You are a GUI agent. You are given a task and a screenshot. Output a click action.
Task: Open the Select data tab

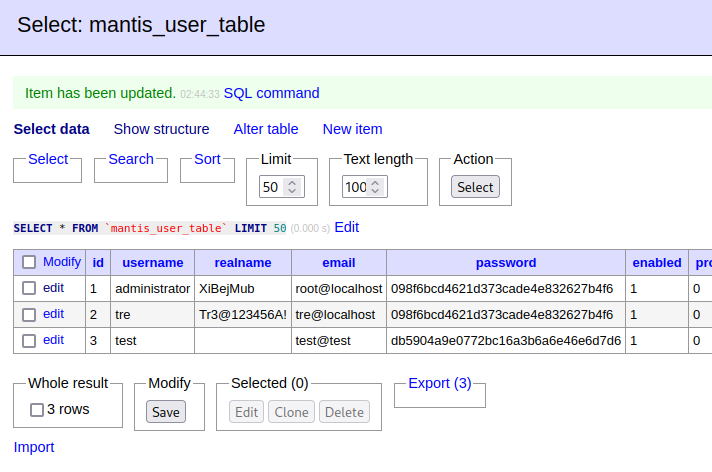[51, 129]
